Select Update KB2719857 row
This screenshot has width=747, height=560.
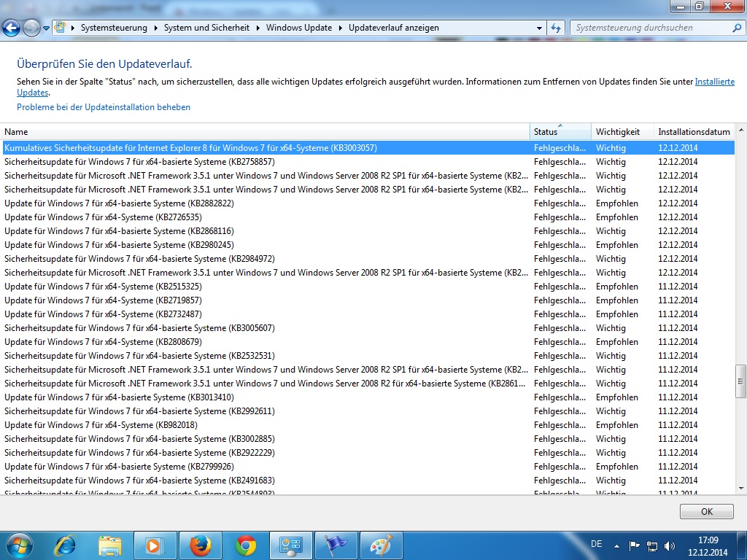tap(368, 300)
